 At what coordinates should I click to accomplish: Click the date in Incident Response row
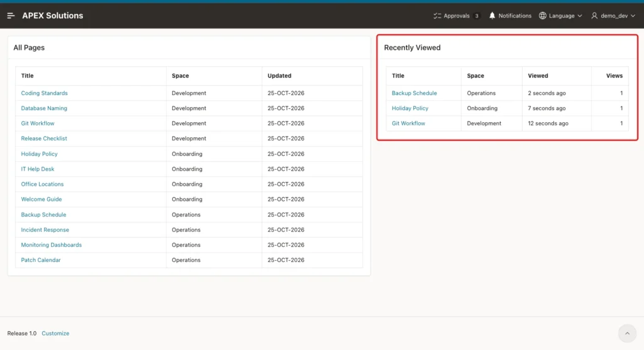286,230
